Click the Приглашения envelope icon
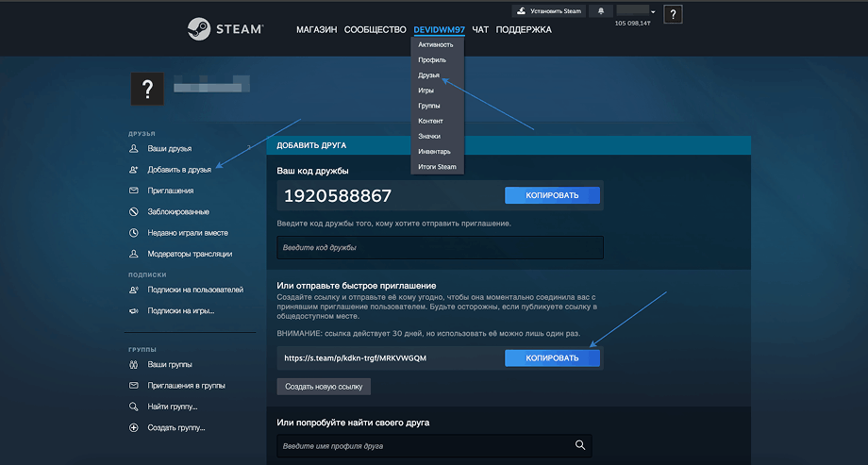 pos(133,191)
